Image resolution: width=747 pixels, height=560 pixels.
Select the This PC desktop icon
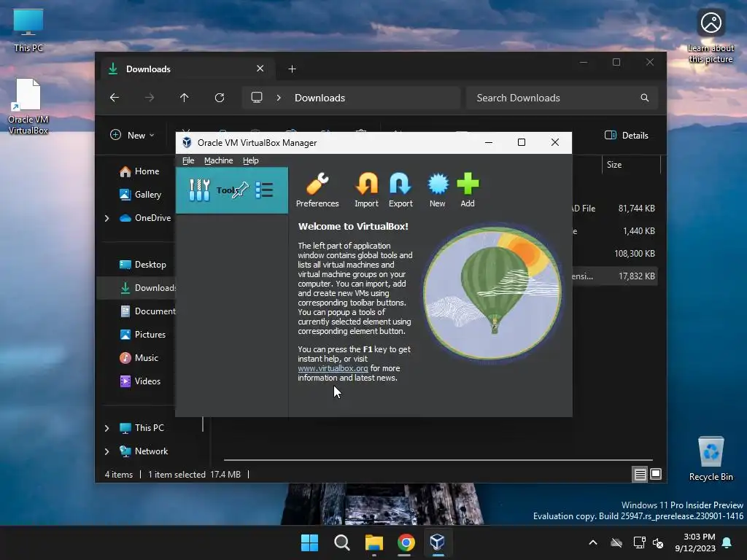(x=28, y=30)
